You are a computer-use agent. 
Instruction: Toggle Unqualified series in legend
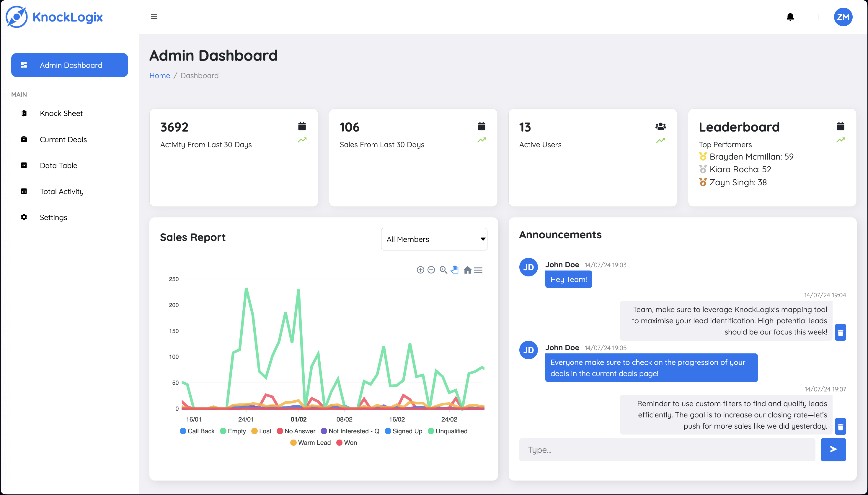pyautogui.click(x=448, y=431)
